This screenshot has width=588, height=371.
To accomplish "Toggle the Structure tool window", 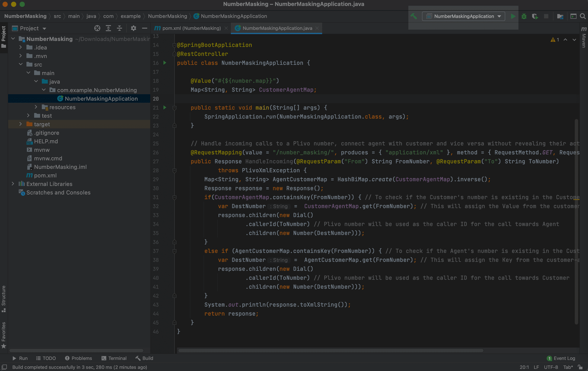I will pyautogui.click(x=4, y=298).
